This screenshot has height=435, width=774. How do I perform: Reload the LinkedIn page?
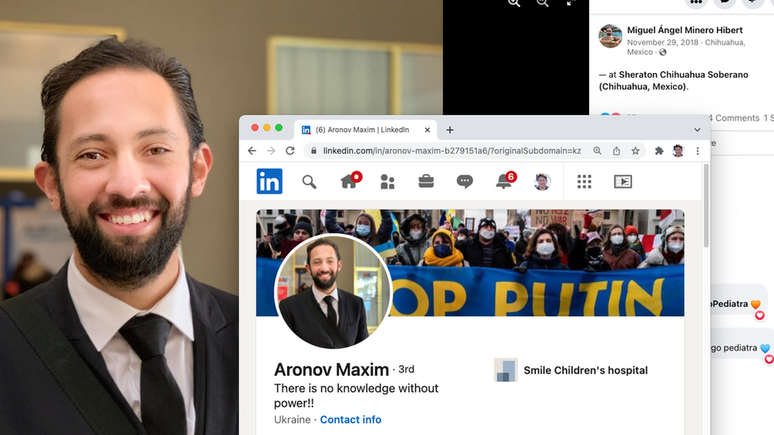point(290,151)
